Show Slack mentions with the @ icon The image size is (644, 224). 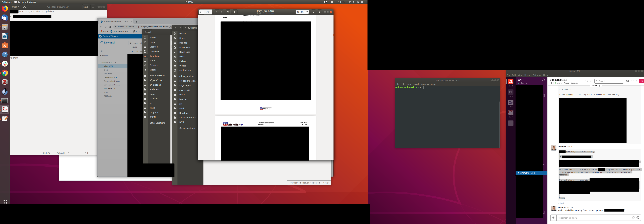tap(627, 81)
